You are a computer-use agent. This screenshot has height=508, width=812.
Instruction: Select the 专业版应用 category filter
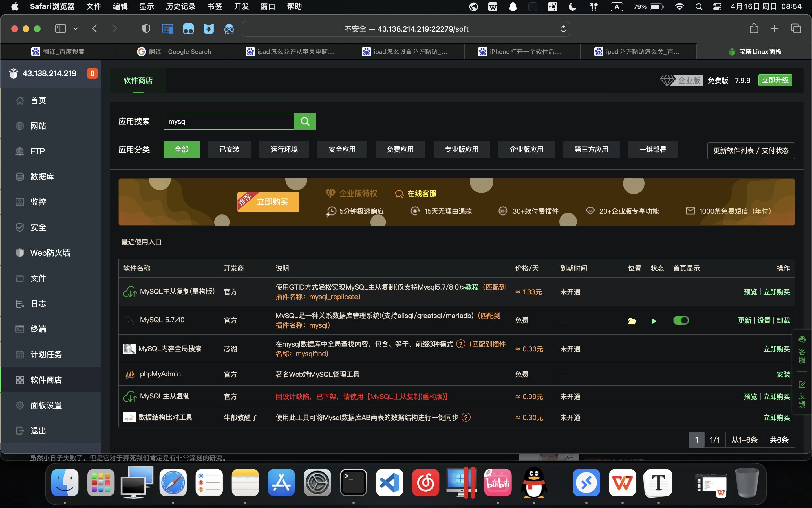click(x=462, y=150)
